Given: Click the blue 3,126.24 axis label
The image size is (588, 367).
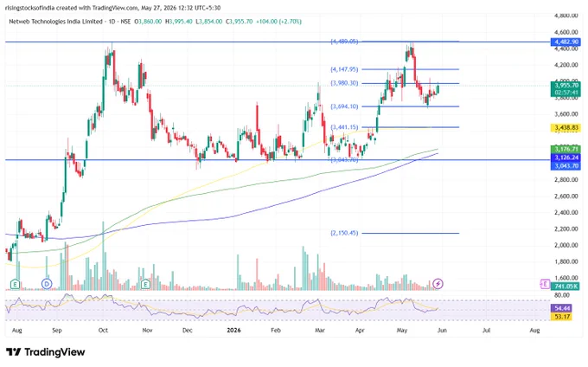Looking at the screenshot, I should pos(566,158).
